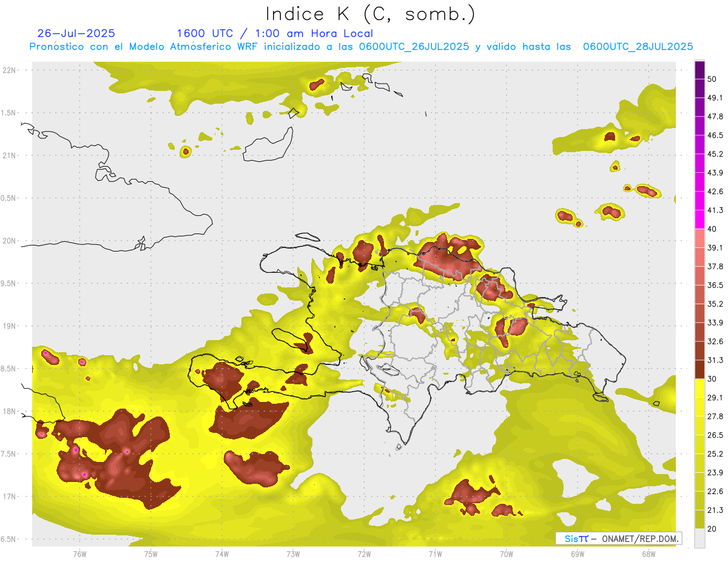Screen dimensions: 728x562
Task: Click the colorbar value "32.6"
Action: 715,341
